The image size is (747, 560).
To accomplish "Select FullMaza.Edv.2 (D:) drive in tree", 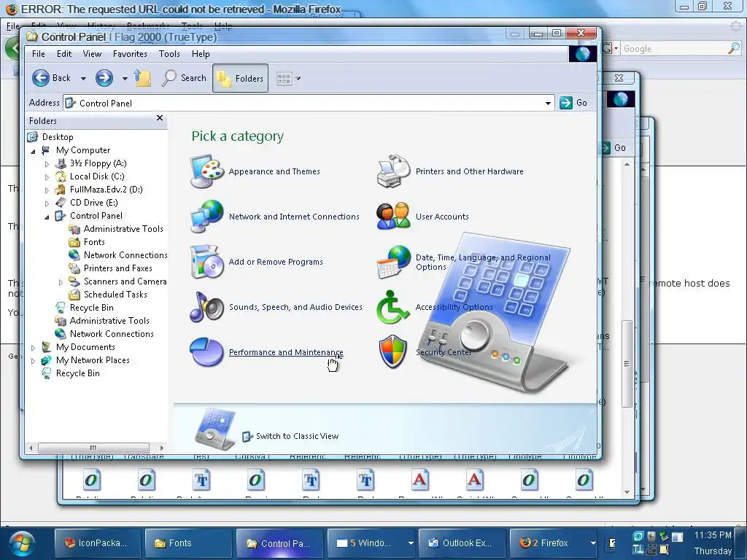I will coord(106,190).
